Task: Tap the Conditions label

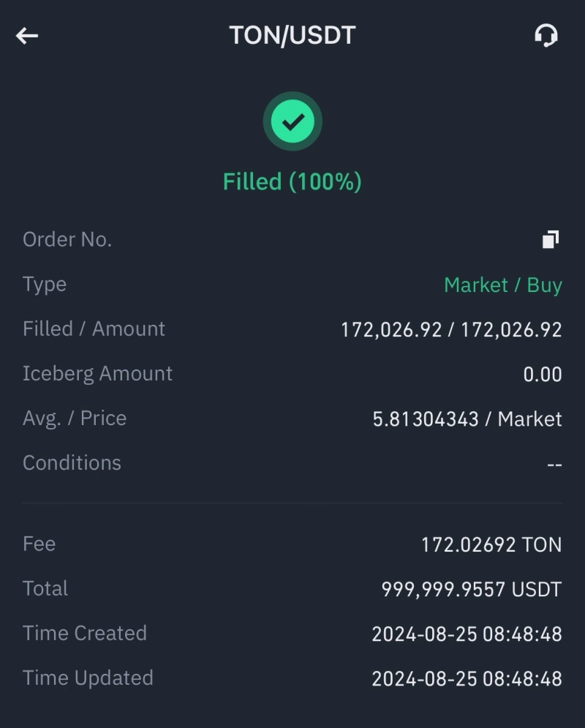Action: coord(72,462)
